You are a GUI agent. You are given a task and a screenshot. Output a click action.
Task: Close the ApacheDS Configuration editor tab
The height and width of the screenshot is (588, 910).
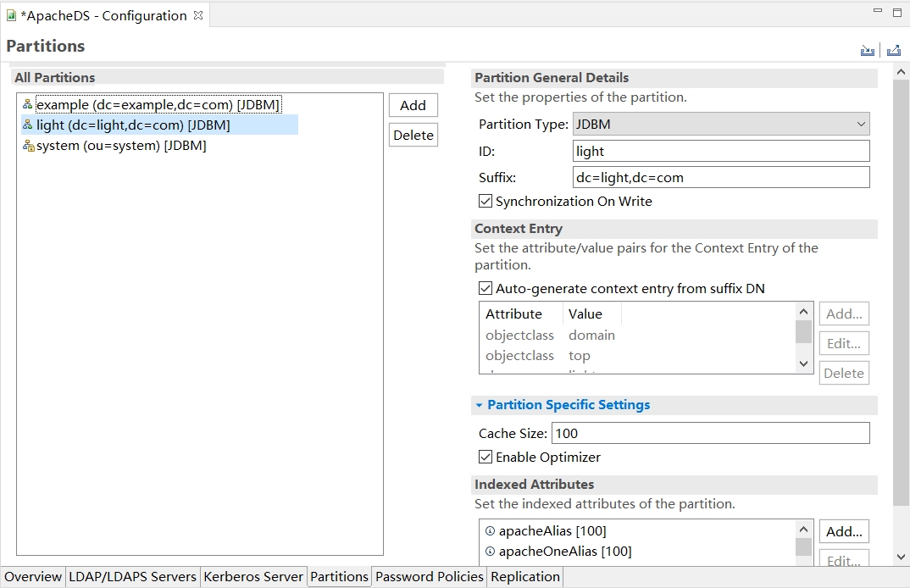tap(198, 15)
